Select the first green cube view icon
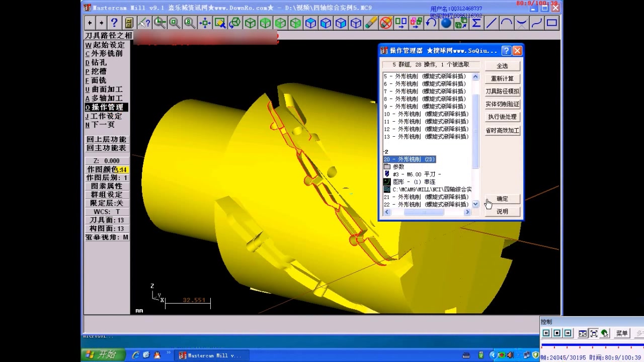This screenshot has width=644, height=362. point(250,23)
